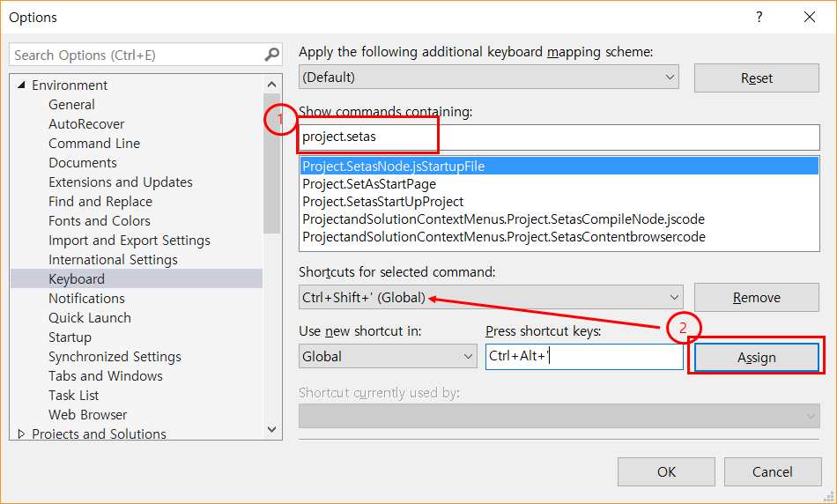Expand the Projects and Solutions node
The image size is (837, 504).
pos(21,434)
